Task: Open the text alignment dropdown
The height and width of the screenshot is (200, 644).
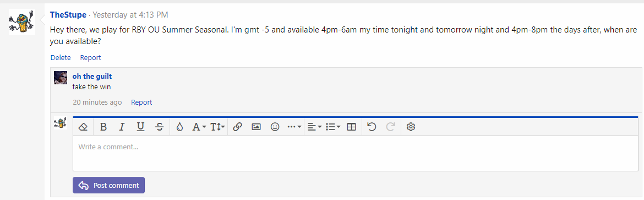Action: click(315, 127)
